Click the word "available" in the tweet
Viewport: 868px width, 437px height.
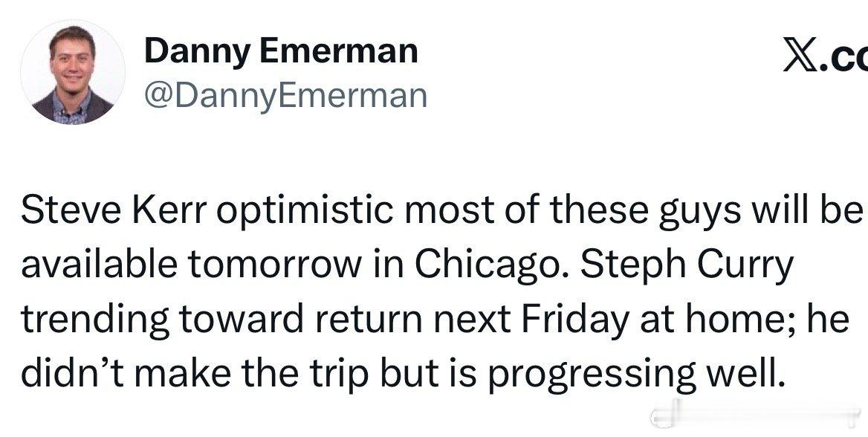pyautogui.click(x=99, y=265)
